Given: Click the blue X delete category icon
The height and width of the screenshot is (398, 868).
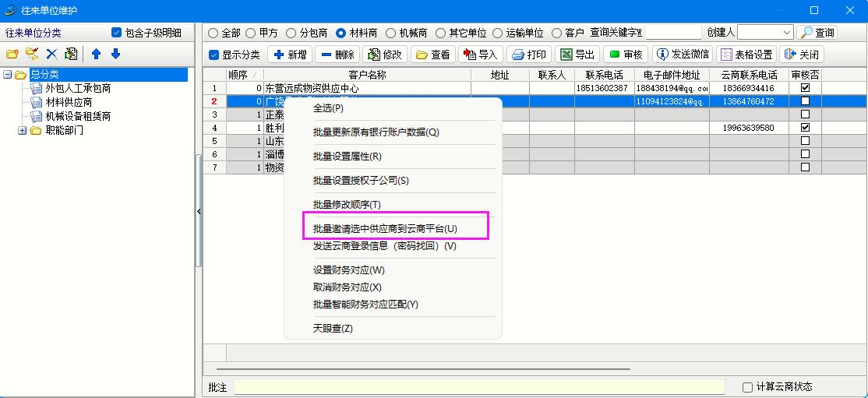Looking at the screenshot, I should tap(51, 54).
